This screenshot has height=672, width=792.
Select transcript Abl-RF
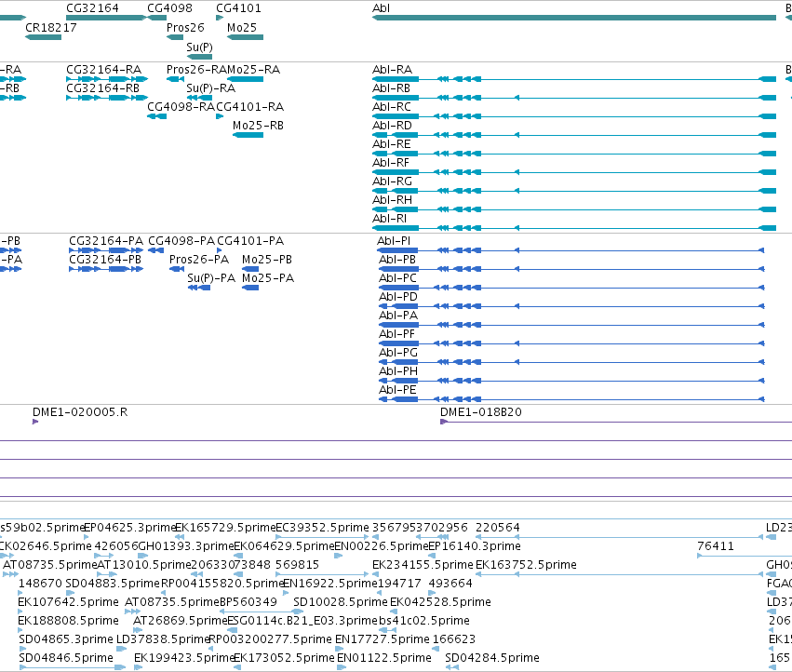[x=574, y=172]
